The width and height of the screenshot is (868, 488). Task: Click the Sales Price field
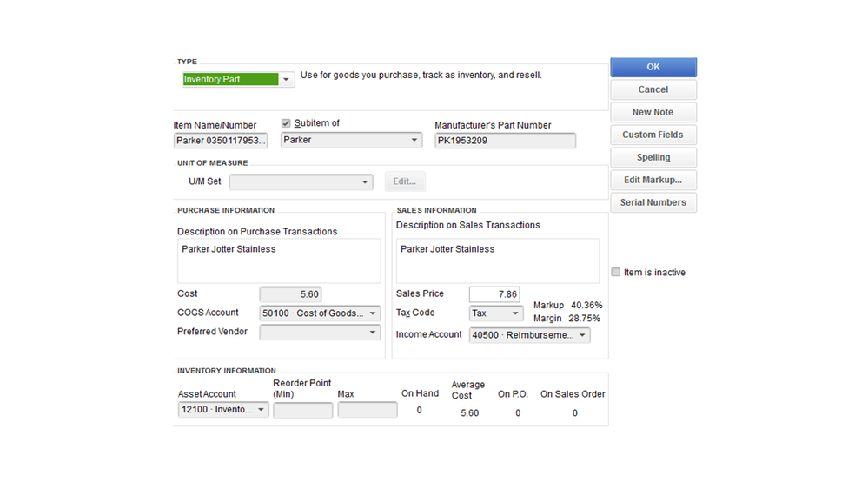[x=494, y=294]
